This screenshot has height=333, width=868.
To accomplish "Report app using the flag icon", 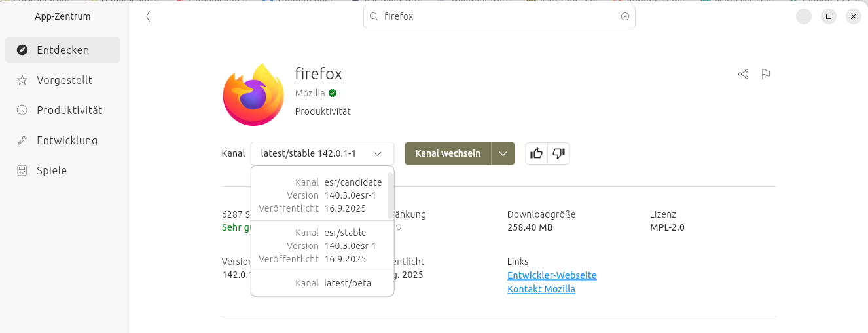I will [x=766, y=74].
